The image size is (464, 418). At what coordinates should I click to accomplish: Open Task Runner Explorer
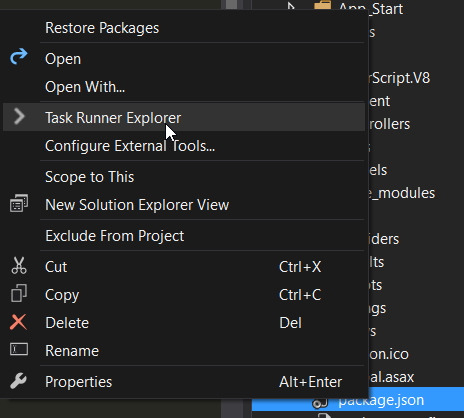tap(183, 117)
